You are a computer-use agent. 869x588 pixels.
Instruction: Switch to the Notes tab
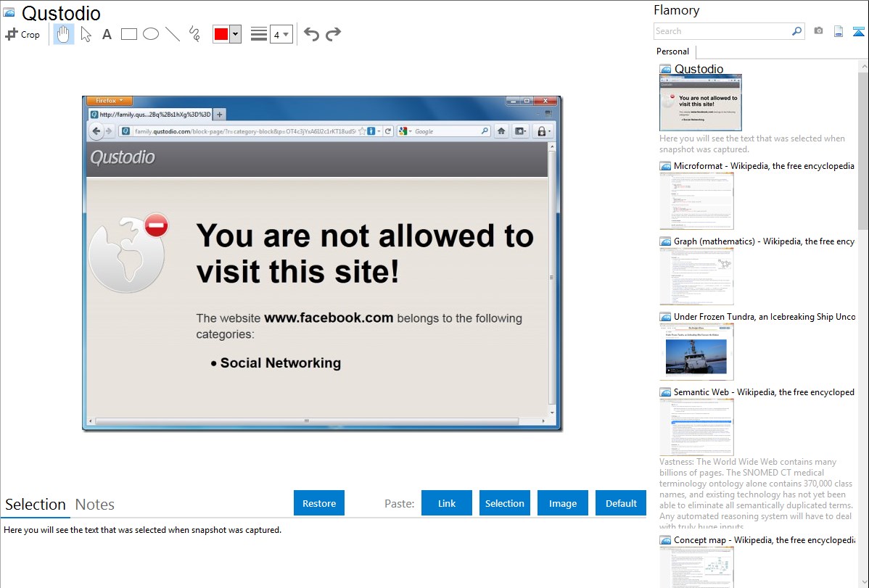point(95,505)
